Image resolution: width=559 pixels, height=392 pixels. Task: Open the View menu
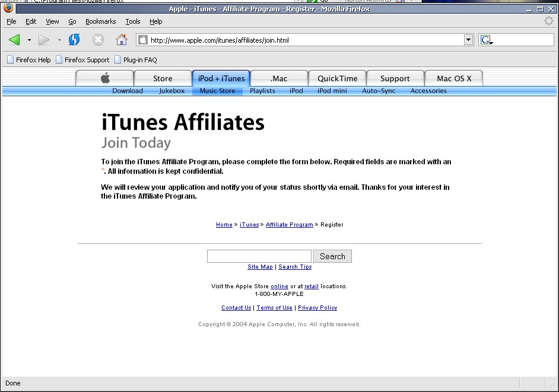[x=52, y=21]
